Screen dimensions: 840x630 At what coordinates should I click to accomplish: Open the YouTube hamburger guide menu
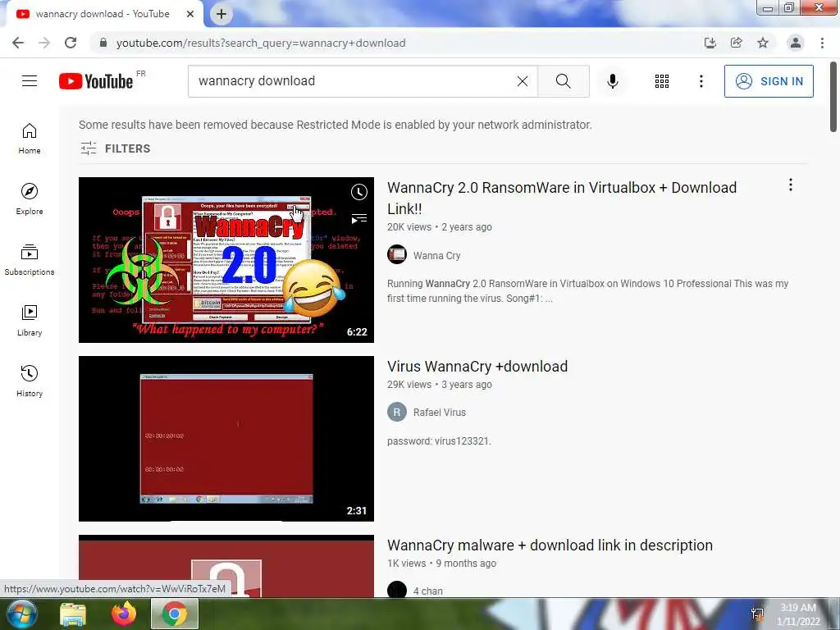point(30,81)
